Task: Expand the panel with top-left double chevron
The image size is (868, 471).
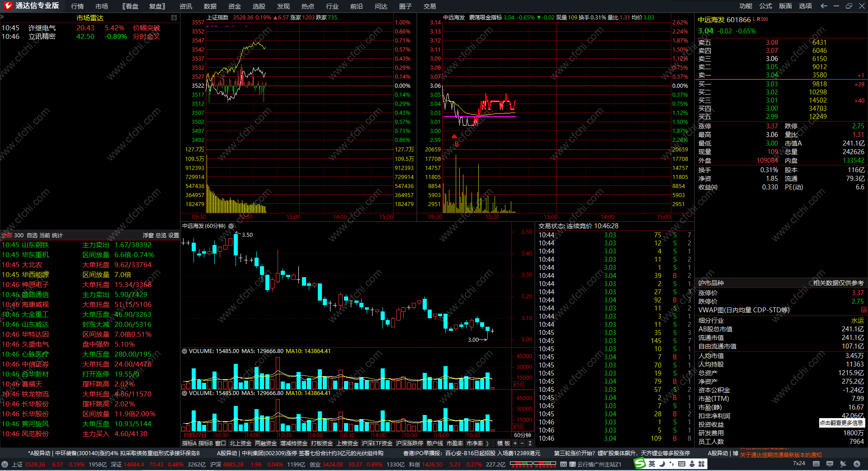Action: [2, 16]
